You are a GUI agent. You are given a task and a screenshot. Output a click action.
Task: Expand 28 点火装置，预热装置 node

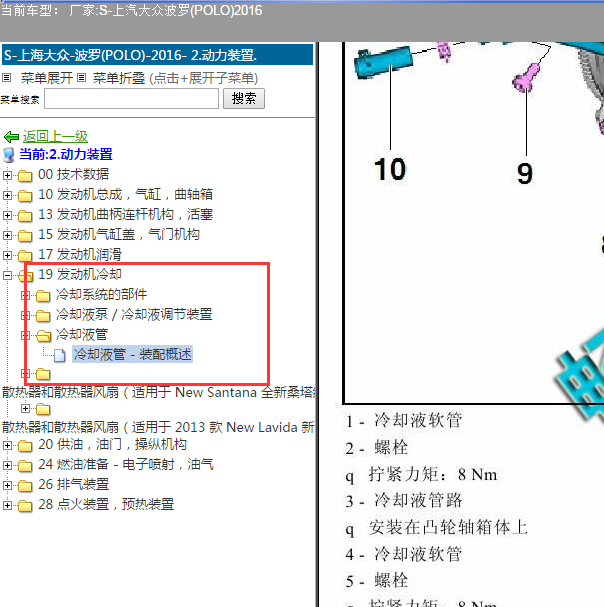pos(7,505)
